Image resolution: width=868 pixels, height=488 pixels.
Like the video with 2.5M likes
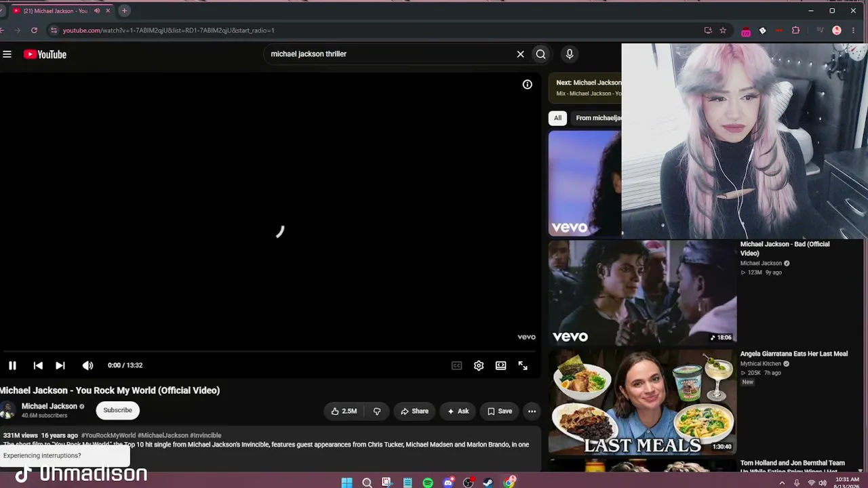(x=344, y=411)
